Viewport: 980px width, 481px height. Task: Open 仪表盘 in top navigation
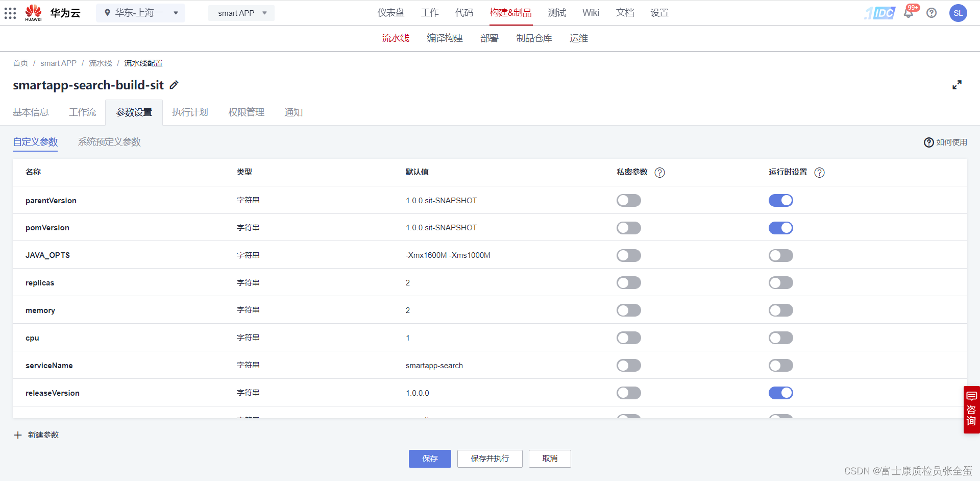391,13
